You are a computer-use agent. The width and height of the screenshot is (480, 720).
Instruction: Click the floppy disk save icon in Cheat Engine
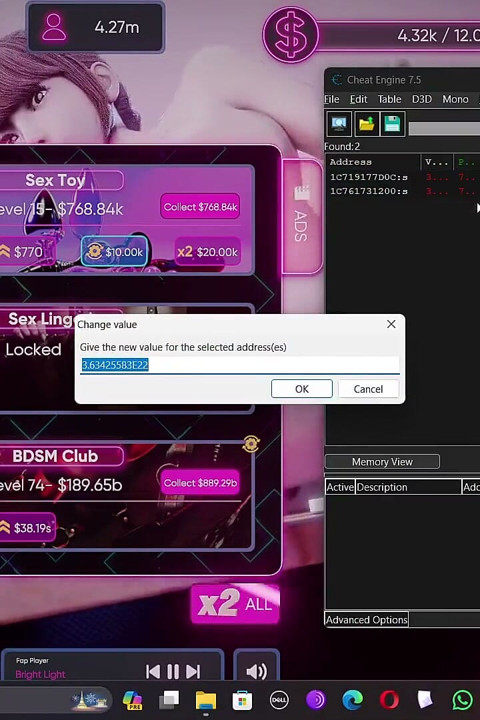click(x=392, y=124)
